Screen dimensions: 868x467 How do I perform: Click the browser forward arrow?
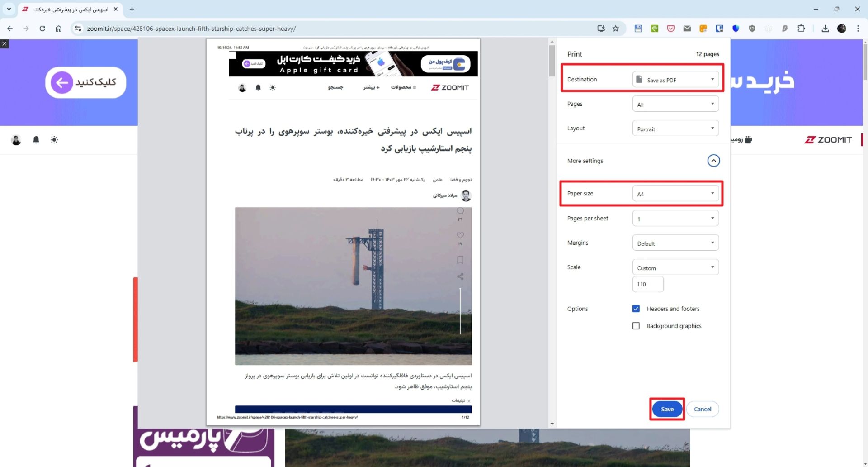[x=26, y=29]
